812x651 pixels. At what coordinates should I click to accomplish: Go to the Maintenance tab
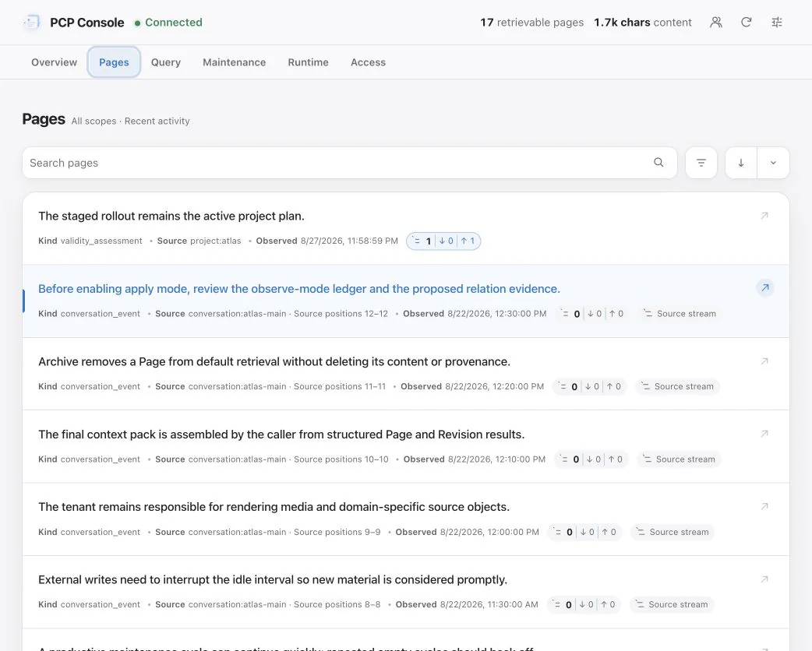pos(234,62)
